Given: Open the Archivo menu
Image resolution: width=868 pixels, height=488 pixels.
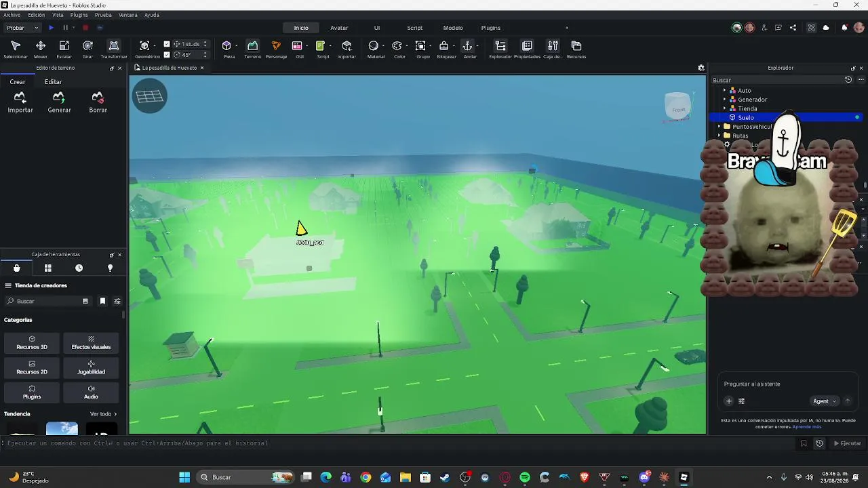Looking at the screenshot, I should point(12,15).
